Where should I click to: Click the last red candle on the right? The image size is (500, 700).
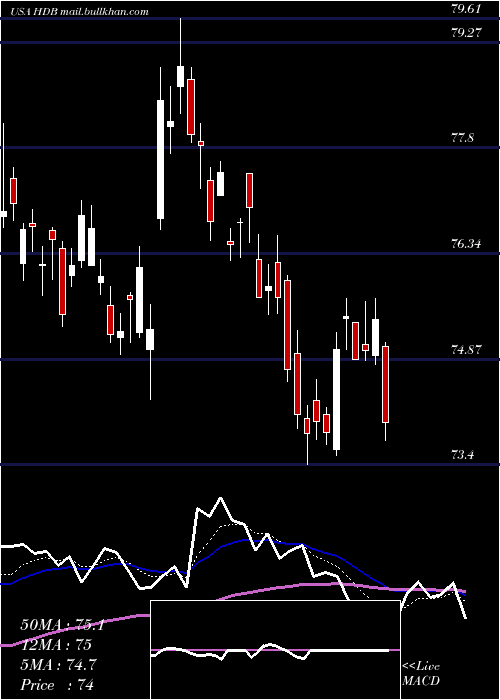point(385,384)
